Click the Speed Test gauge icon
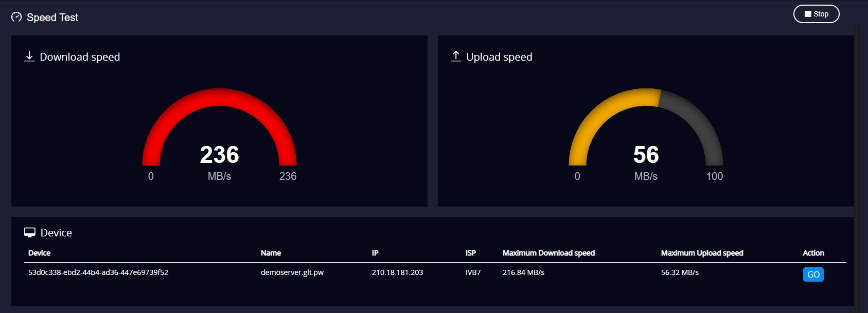 coord(16,17)
